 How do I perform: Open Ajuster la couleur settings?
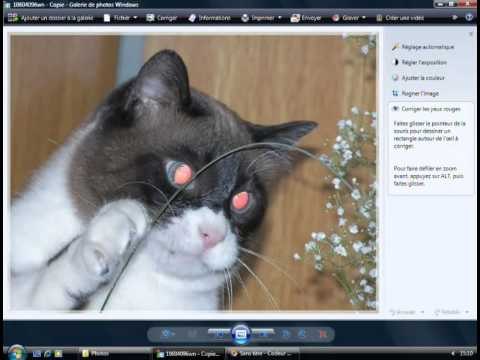[x=419, y=78]
